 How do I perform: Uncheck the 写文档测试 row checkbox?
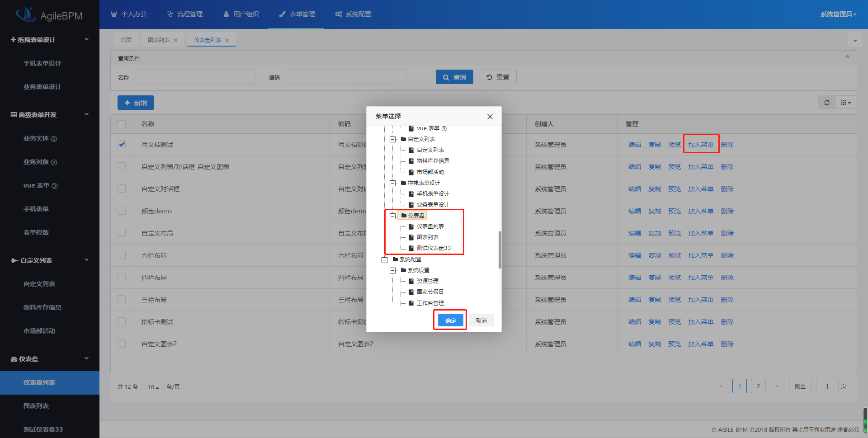pyautogui.click(x=122, y=145)
